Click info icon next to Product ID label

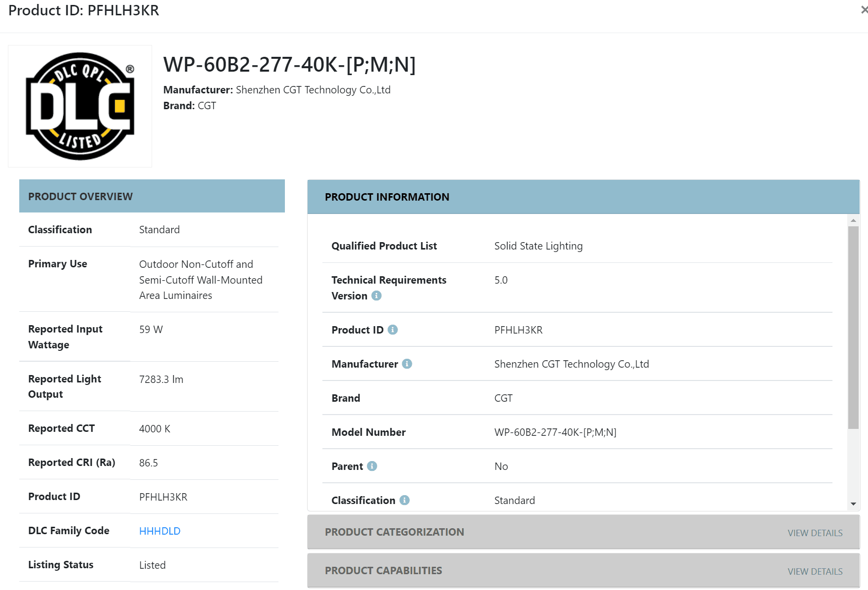click(393, 330)
